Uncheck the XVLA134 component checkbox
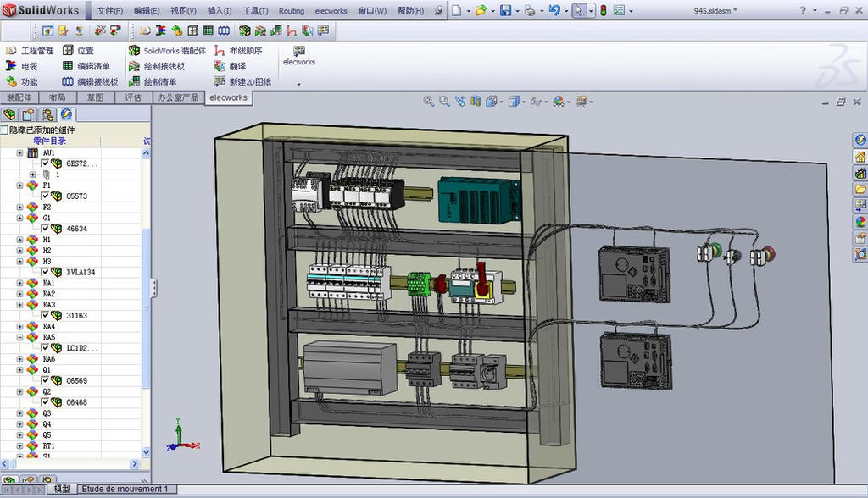 point(46,272)
